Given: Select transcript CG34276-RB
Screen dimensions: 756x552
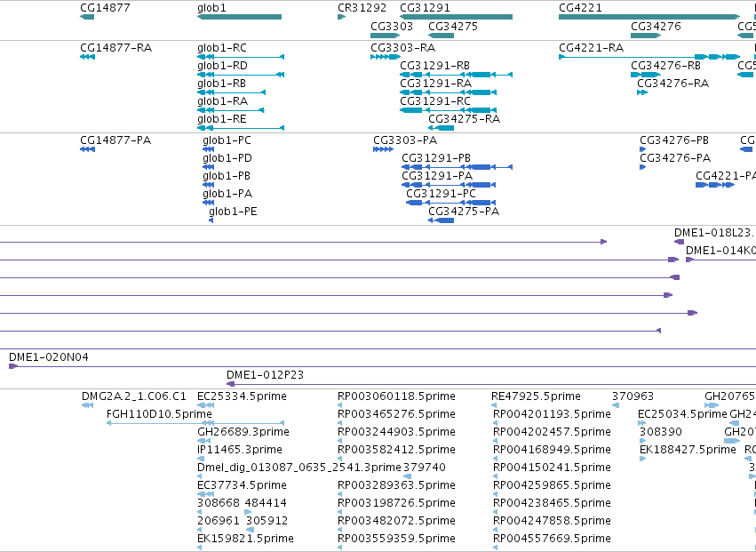Looking at the screenshot, I should (x=646, y=75).
